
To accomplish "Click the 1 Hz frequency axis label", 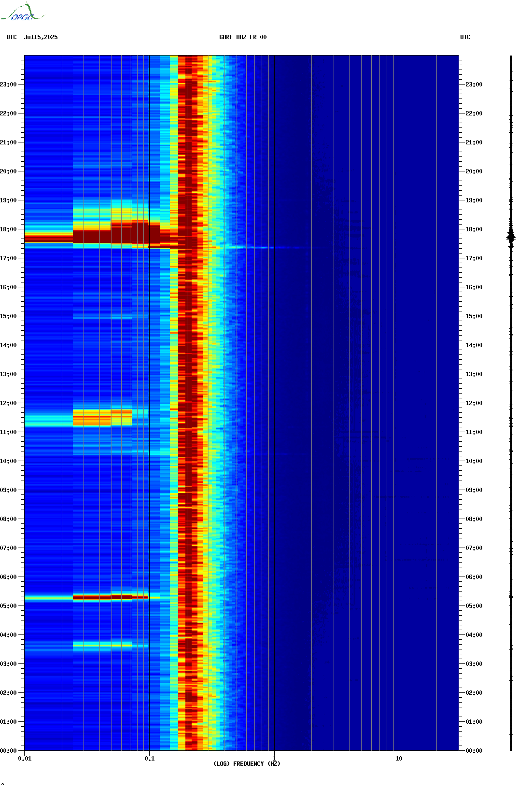I will coord(274,759).
